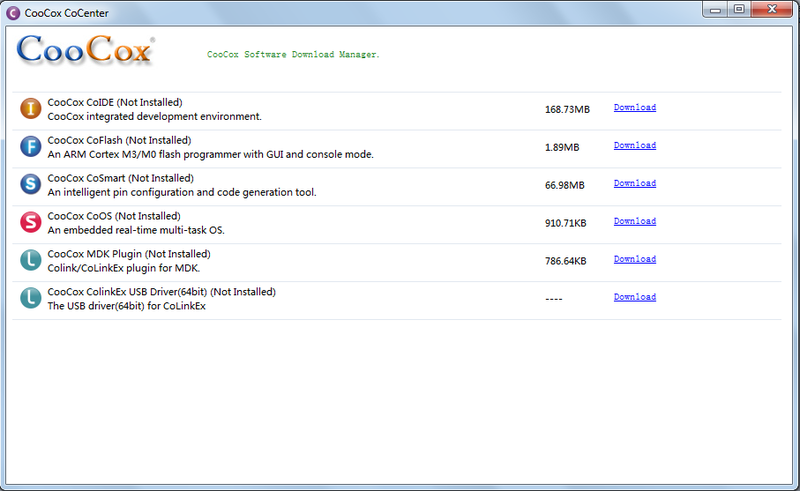Click the CooCox logo in header

coord(86,51)
